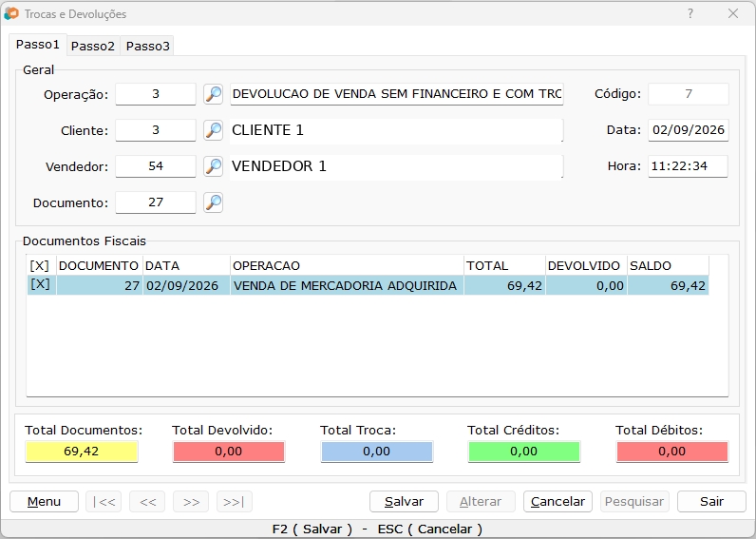
Task: Open the help question mark
Action: coord(690,13)
